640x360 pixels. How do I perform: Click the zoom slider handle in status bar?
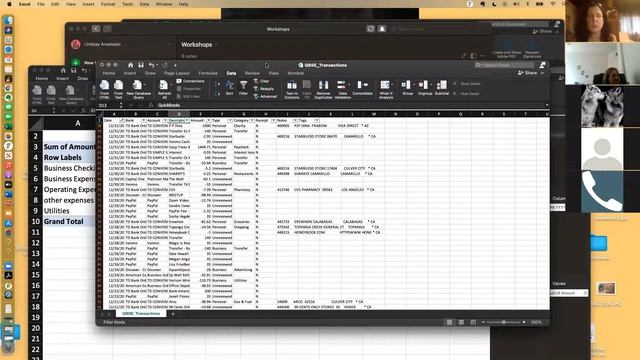pyautogui.click(x=504, y=322)
